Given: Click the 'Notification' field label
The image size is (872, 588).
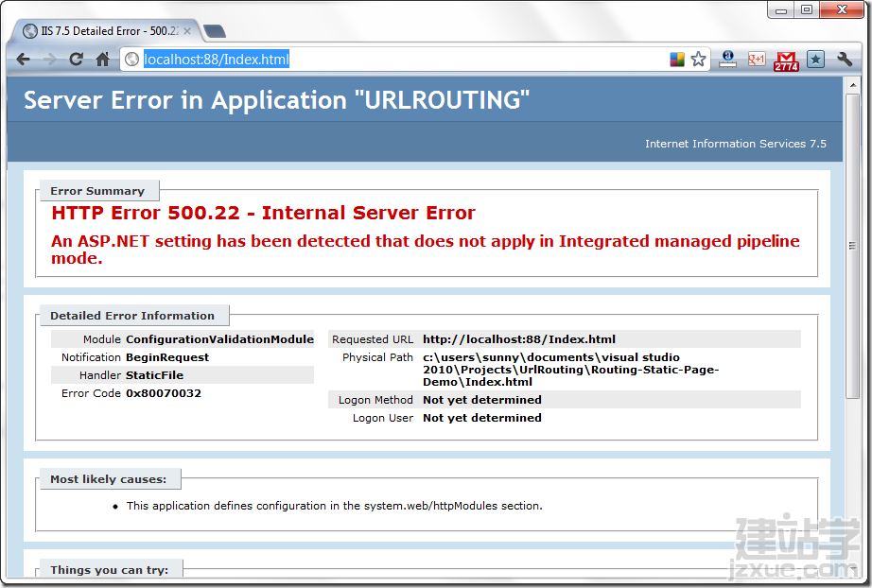Looking at the screenshot, I should point(91,356).
